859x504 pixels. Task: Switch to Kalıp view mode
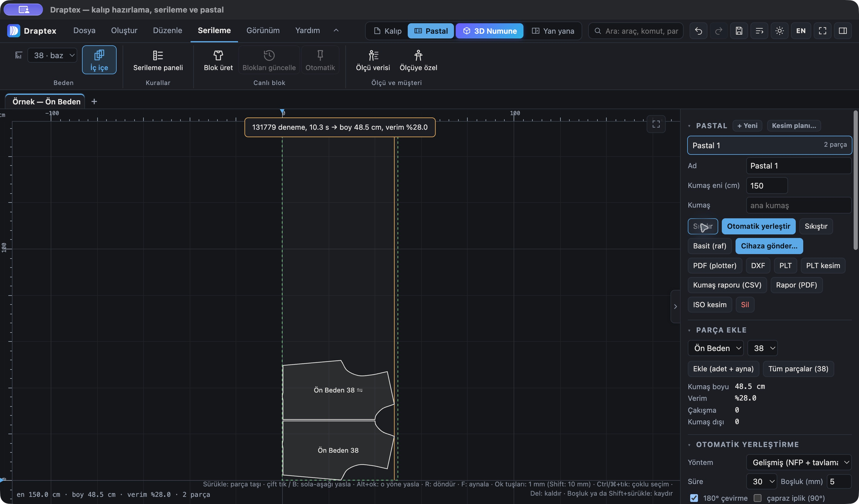[x=387, y=31]
